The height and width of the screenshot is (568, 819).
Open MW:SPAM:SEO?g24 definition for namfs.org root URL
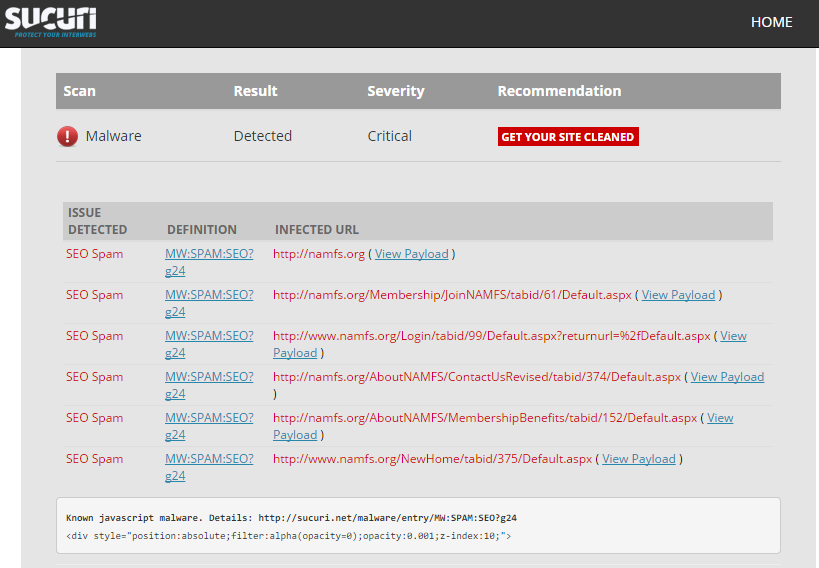click(x=209, y=262)
